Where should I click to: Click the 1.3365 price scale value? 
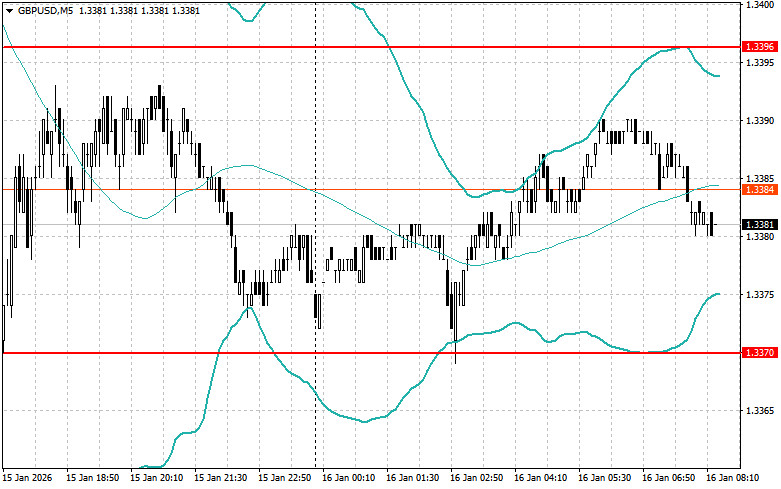(760, 411)
